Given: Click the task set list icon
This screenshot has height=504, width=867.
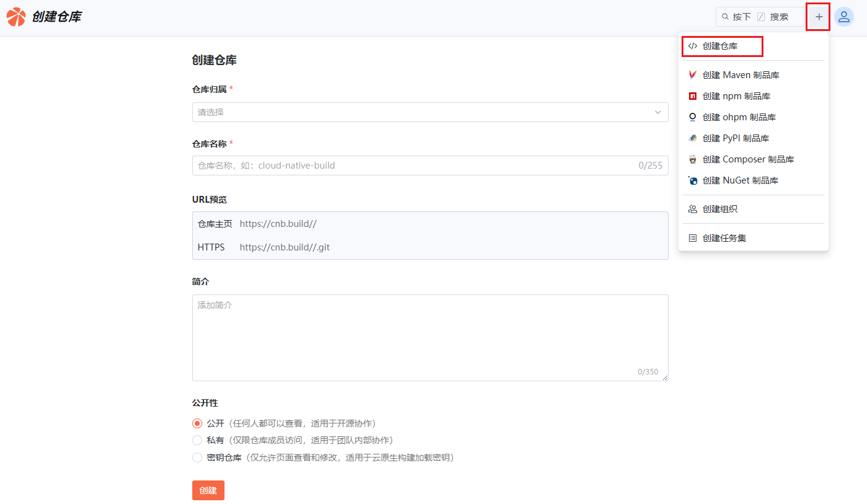Looking at the screenshot, I should pyautogui.click(x=693, y=238).
